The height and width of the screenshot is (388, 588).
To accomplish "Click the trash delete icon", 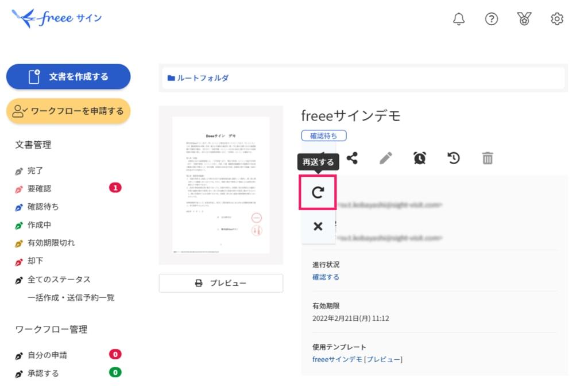I will click(488, 158).
